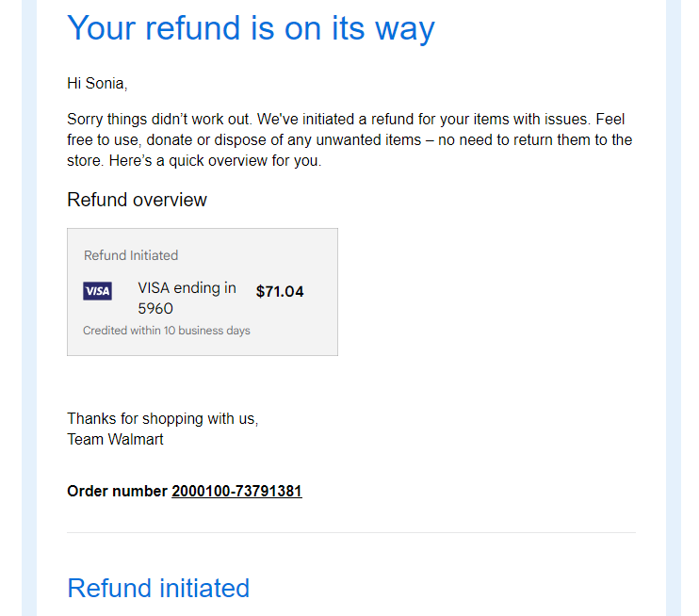The height and width of the screenshot is (616, 699).
Task: Click the light blue right margin
Action: point(674,308)
